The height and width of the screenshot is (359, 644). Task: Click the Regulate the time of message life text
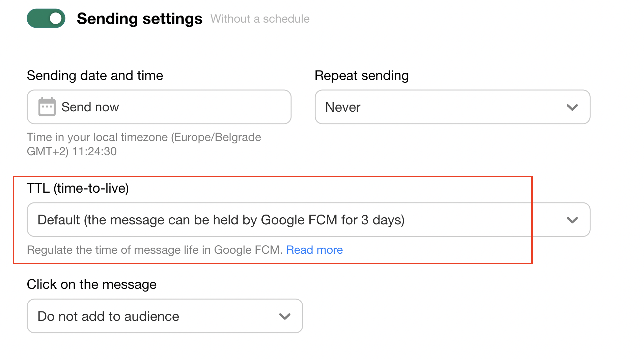[155, 250]
